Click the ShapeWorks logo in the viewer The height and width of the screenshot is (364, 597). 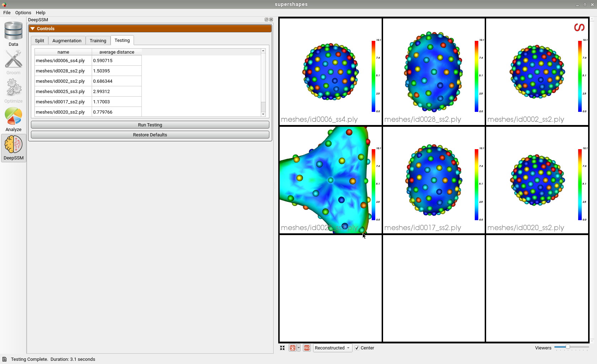[x=580, y=27]
